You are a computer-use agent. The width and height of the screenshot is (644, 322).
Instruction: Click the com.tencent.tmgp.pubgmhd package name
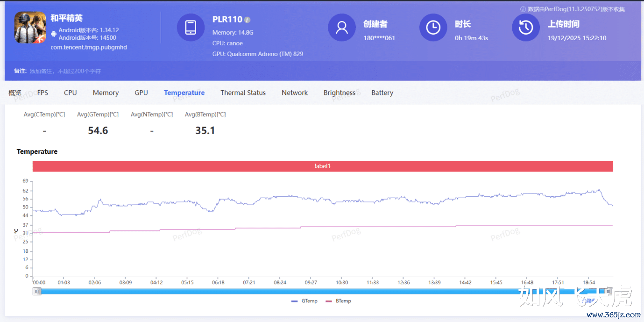point(89,47)
